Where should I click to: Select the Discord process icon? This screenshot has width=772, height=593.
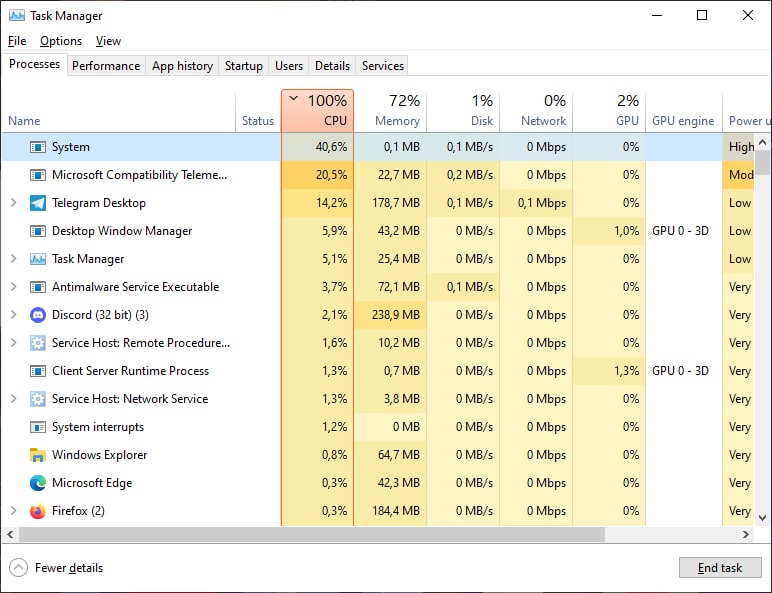coord(38,315)
